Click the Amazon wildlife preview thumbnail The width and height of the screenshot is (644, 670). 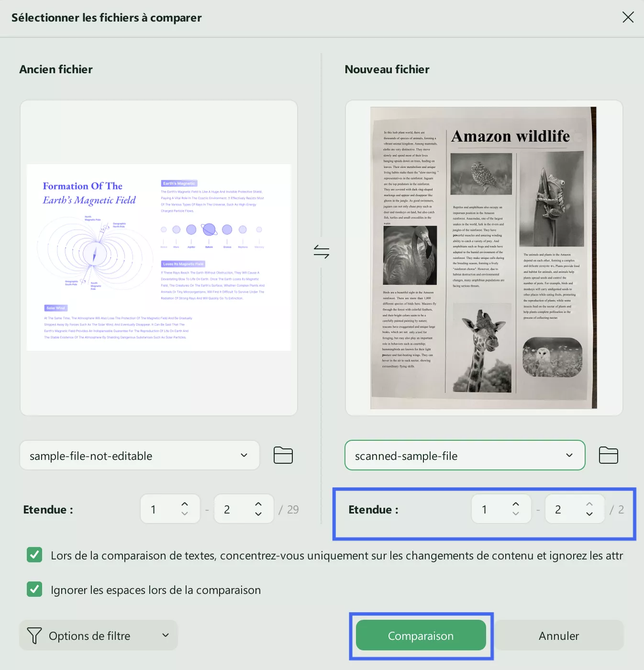pos(484,257)
